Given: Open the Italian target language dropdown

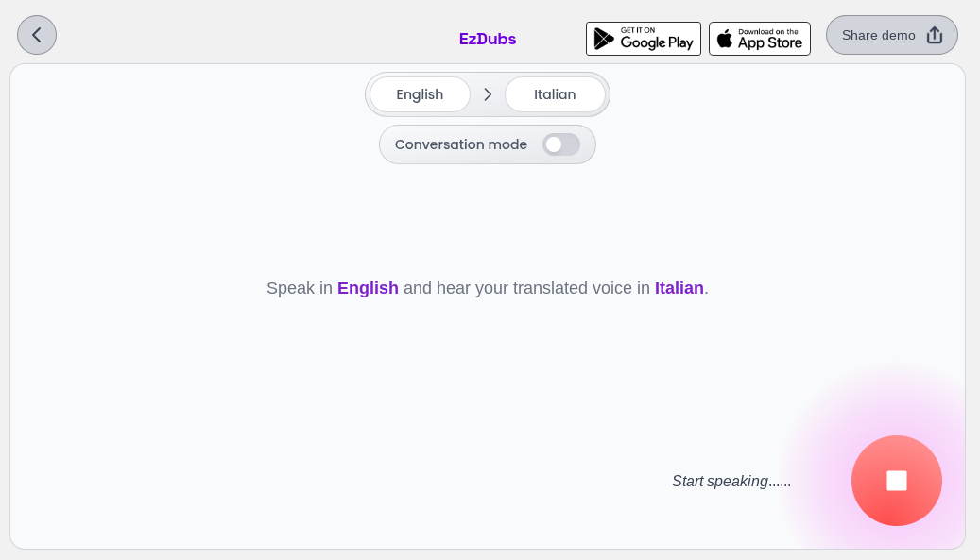Looking at the screenshot, I should tap(555, 94).
